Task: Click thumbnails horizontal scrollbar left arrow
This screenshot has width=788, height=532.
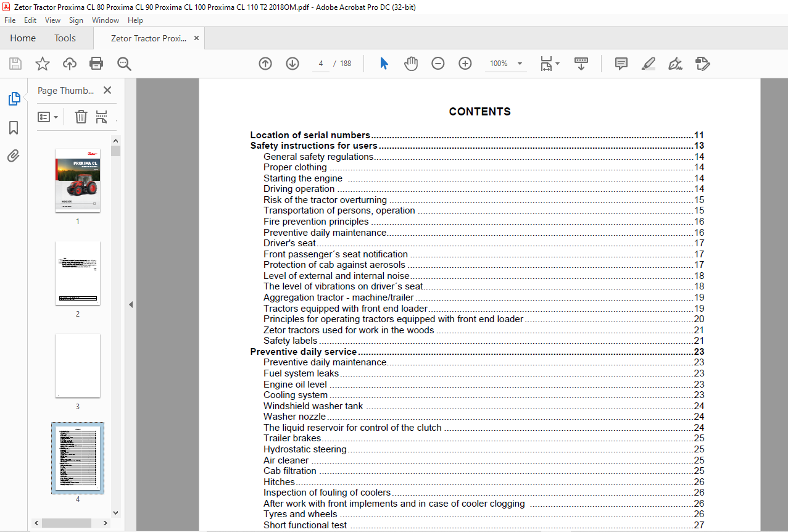Action: [x=36, y=523]
